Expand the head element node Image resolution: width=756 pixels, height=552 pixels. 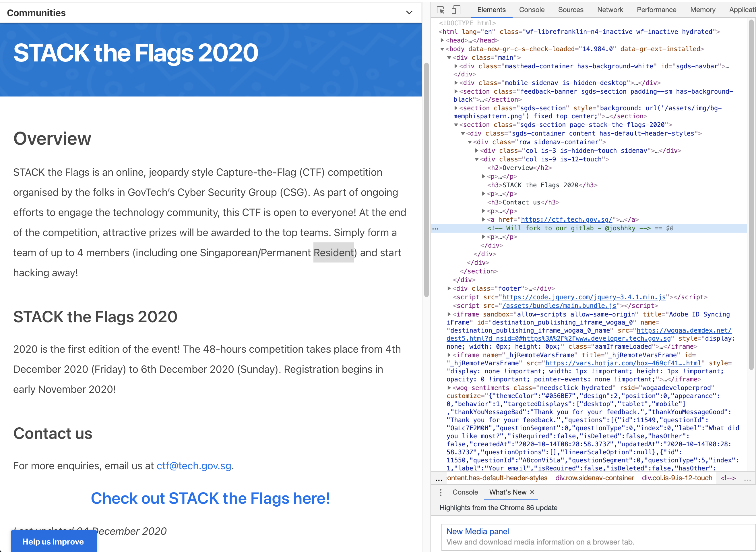click(442, 40)
